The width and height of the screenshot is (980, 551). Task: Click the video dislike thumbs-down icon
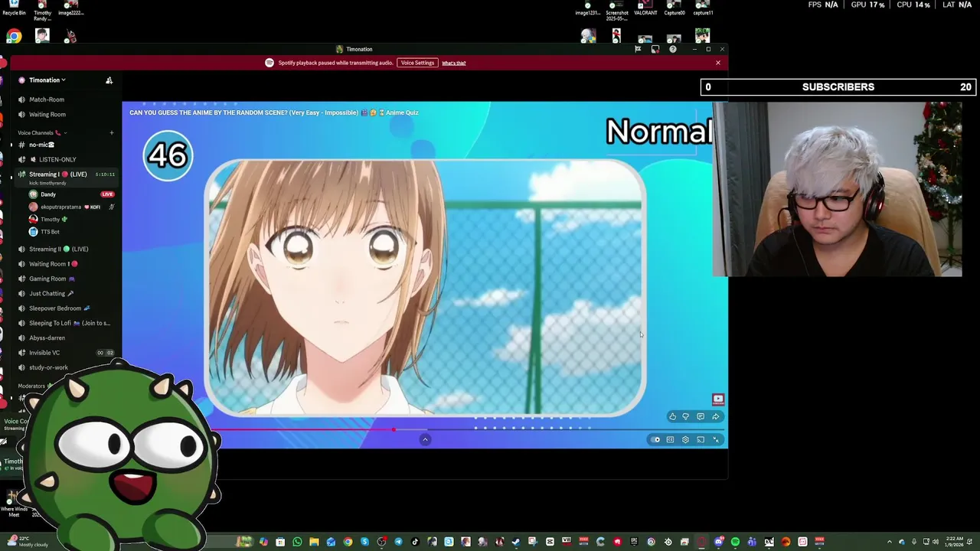[686, 416]
